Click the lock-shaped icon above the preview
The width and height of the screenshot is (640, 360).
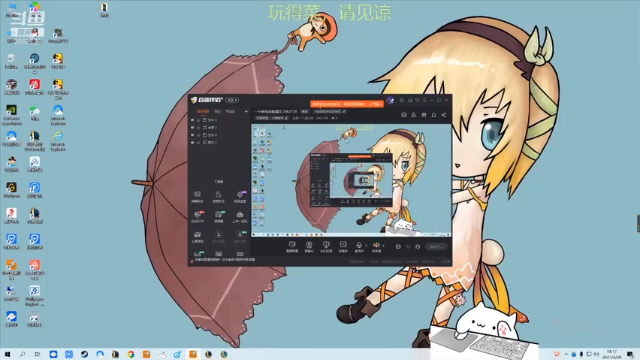click(x=414, y=115)
